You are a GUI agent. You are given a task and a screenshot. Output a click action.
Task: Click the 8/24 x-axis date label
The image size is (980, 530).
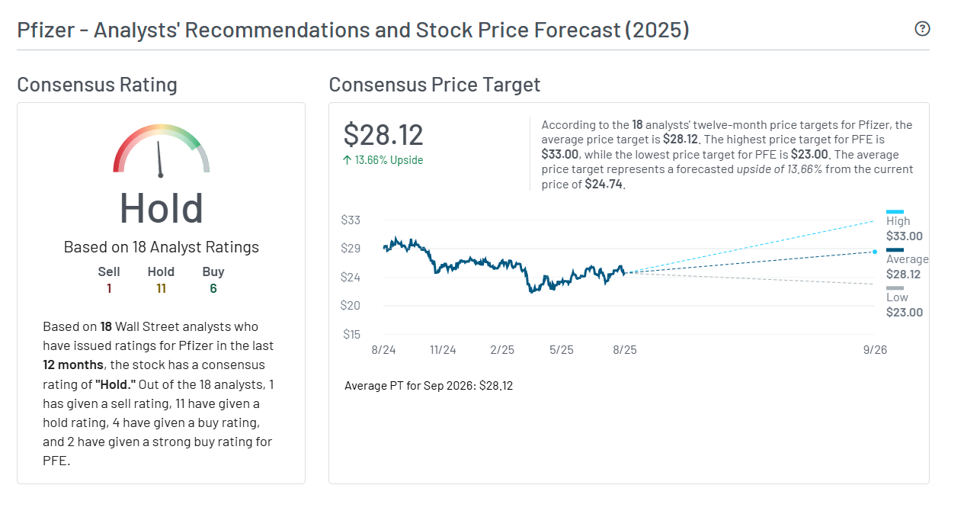point(383,350)
